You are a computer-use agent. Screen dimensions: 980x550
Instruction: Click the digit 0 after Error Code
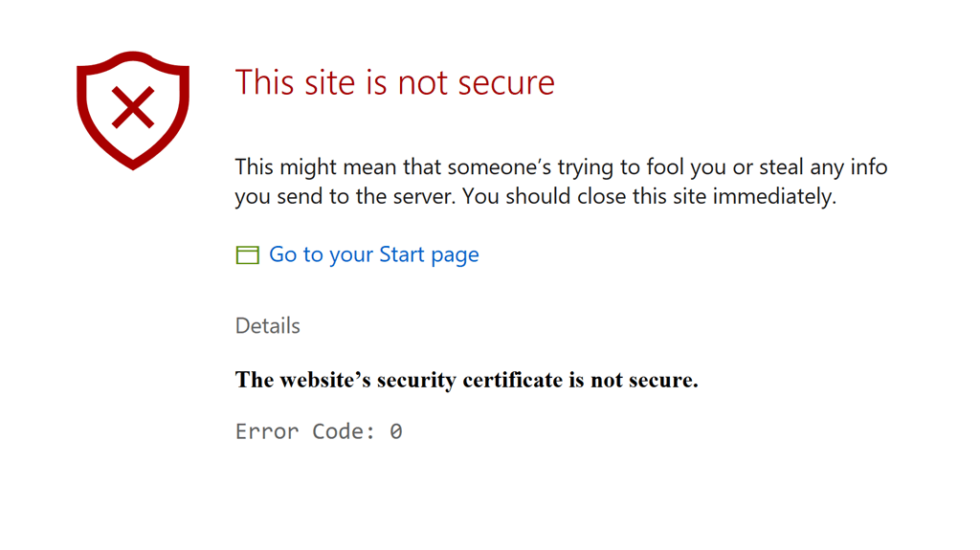click(x=395, y=431)
